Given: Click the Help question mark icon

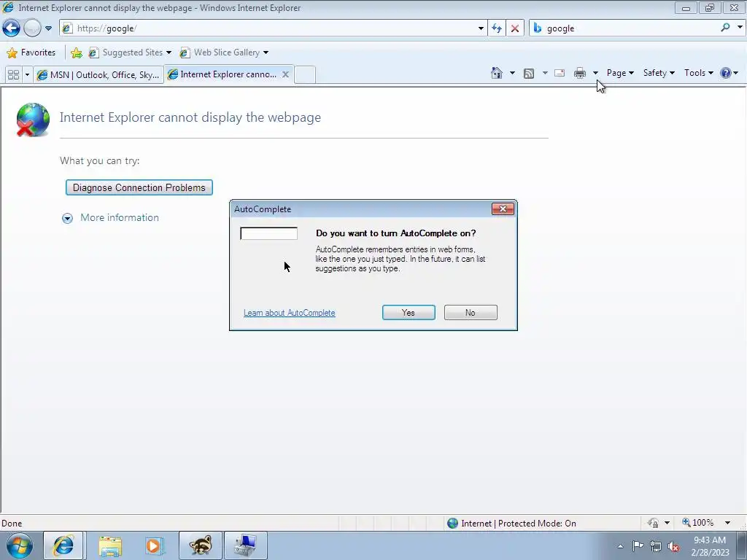Looking at the screenshot, I should pos(726,73).
